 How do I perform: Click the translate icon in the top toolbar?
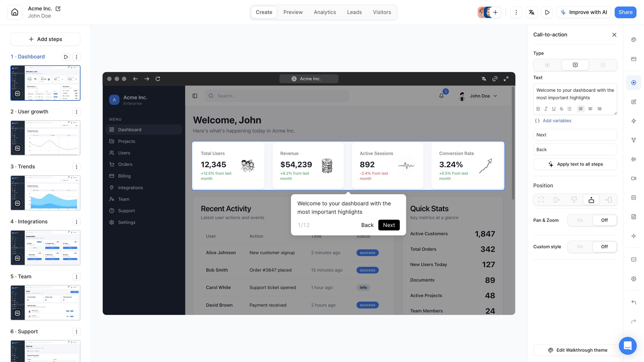[531, 12]
